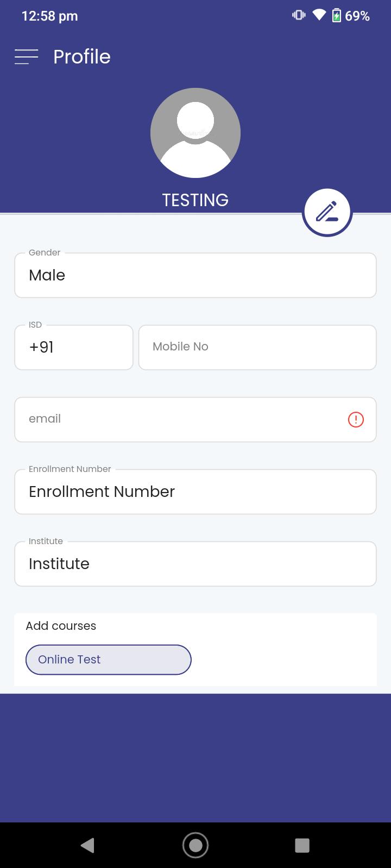Screen dimensions: 391x868
Task: Tap the Profile page title
Action: [82, 56]
